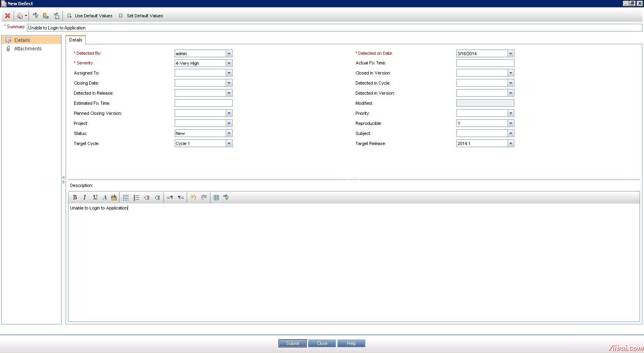The height and width of the screenshot is (353, 644).
Task: Open the Assigned To dropdown list
Action: pyautogui.click(x=229, y=73)
